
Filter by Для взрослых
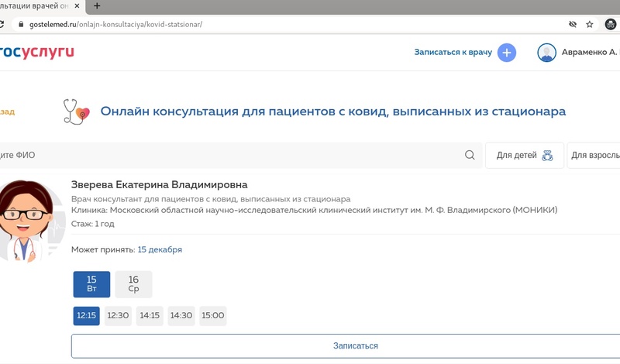point(594,156)
